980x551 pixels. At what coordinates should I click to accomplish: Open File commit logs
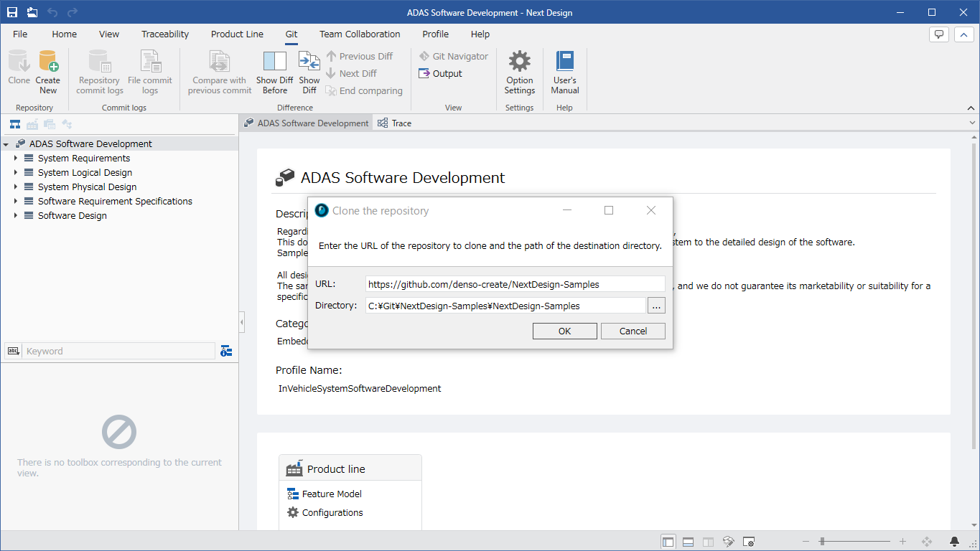click(x=150, y=72)
